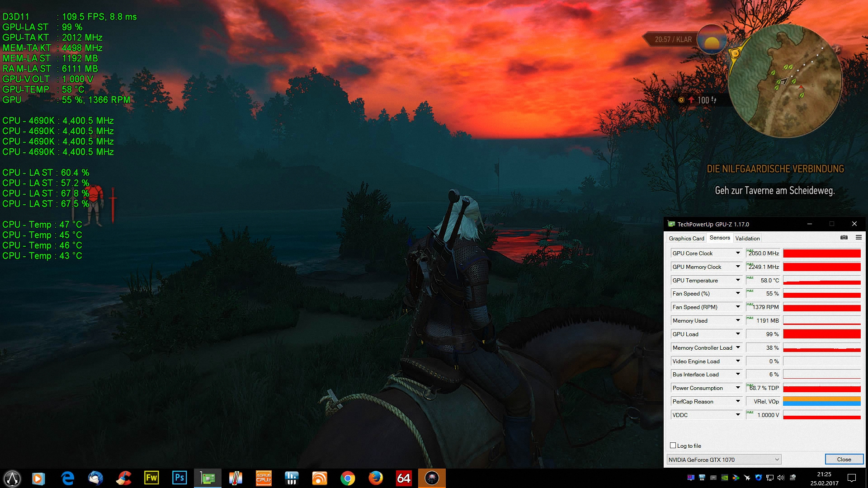The image size is (868, 488).
Task: Launch Firefox from the taskbar
Action: (x=376, y=478)
